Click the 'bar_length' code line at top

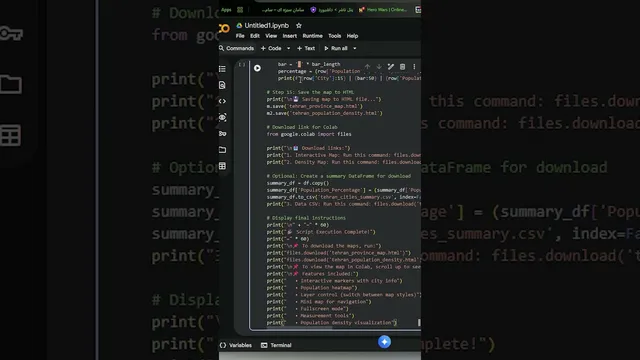pos(309,64)
